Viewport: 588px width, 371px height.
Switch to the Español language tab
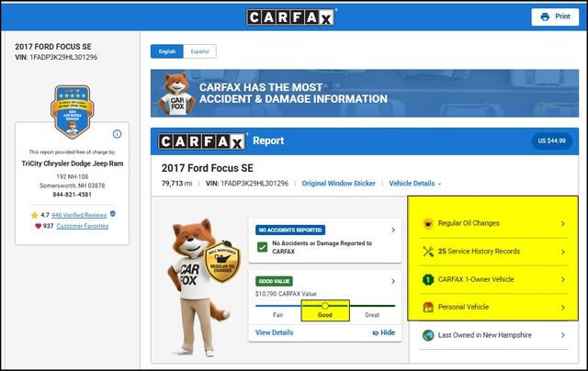[200, 51]
